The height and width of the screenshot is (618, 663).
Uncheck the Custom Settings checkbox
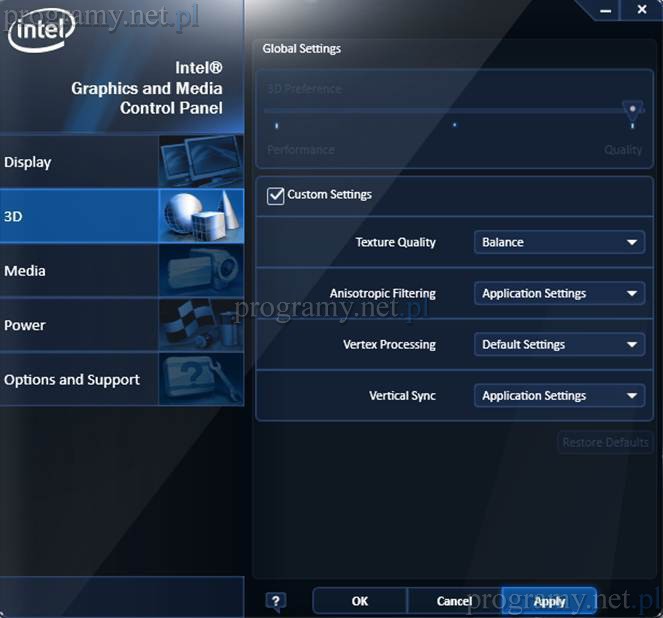tap(275, 195)
